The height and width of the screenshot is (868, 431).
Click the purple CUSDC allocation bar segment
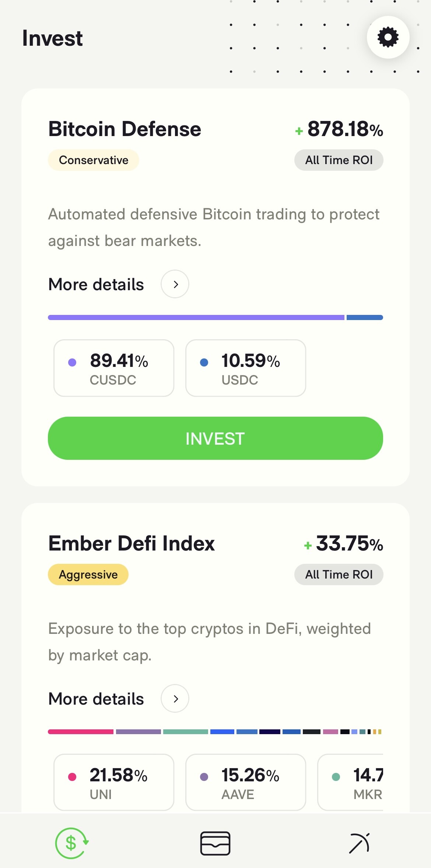click(196, 317)
